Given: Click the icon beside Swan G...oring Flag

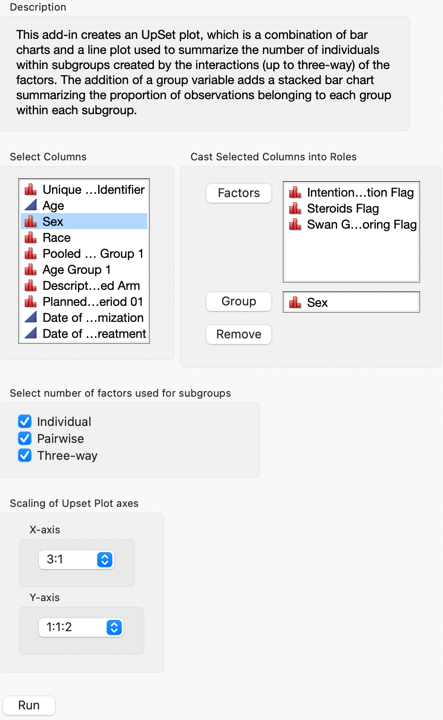Looking at the screenshot, I should [x=295, y=225].
